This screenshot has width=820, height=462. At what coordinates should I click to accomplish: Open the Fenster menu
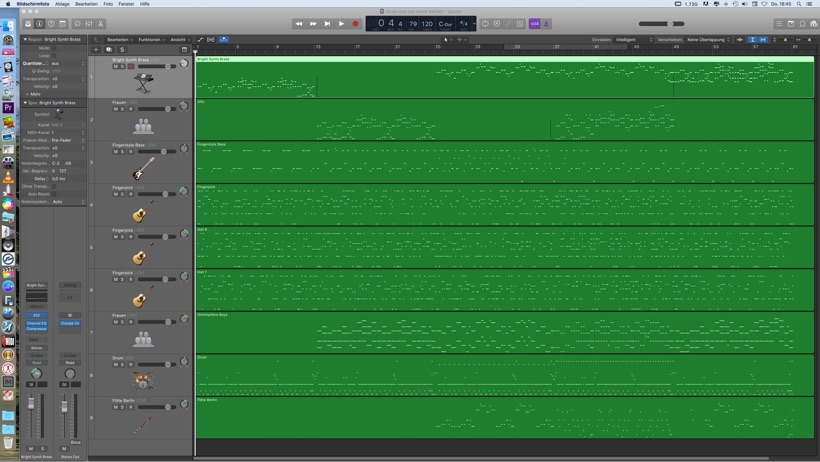[126, 4]
